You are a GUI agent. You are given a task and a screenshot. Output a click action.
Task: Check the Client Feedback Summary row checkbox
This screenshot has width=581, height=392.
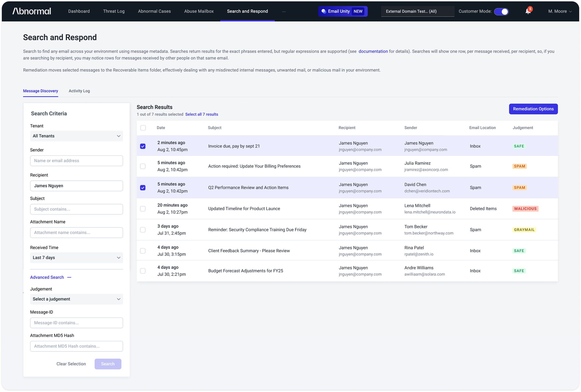[143, 251]
